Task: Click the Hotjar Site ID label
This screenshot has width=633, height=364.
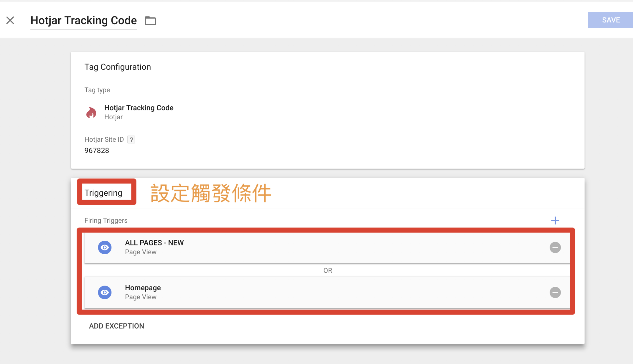Action: pos(104,139)
